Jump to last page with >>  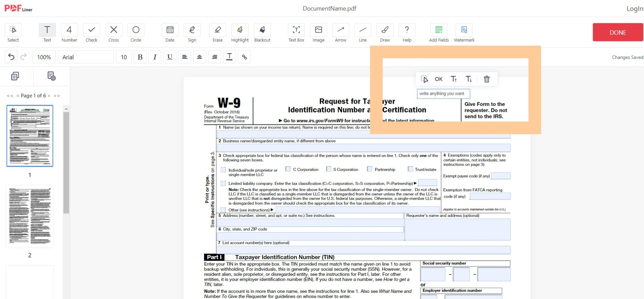pyautogui.click(x=57, y=96)
